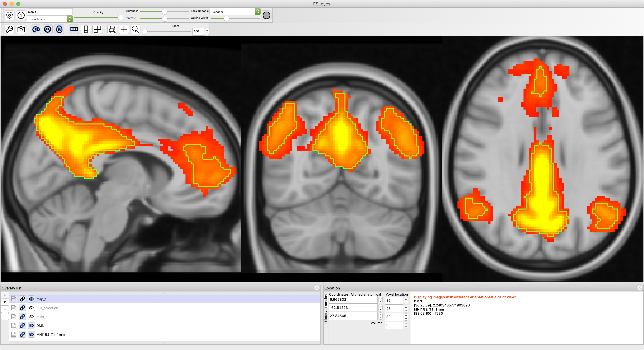644x350 pixels.
Task: Switch to the grid layout
Action: click(97, 29)
